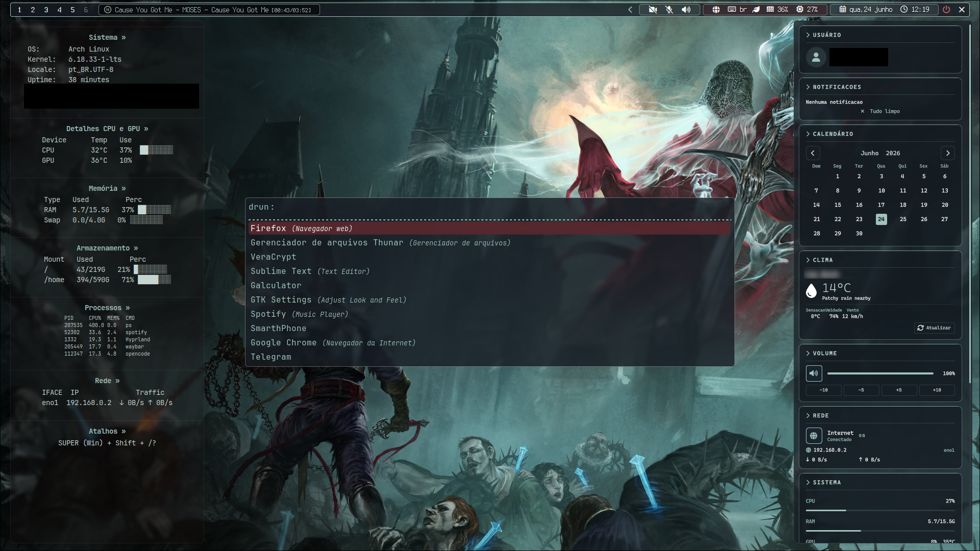The image size is (980, 551).
Task: Click the CPU chip 27% indicator
Action: [807, 10]
